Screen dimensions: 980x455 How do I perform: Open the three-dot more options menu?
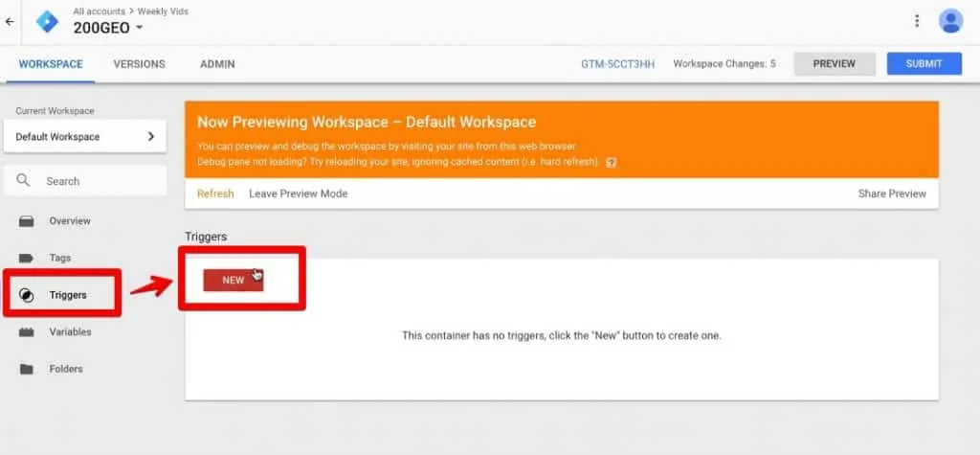pos(917,21)
